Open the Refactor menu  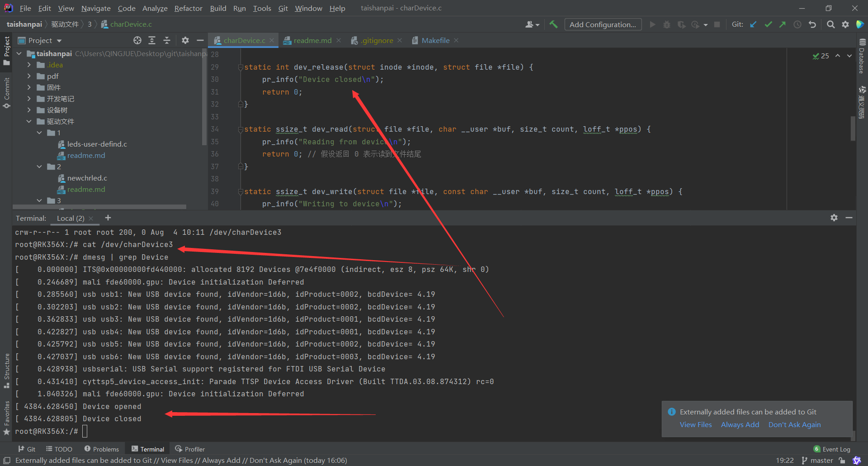tap(188, 8)
